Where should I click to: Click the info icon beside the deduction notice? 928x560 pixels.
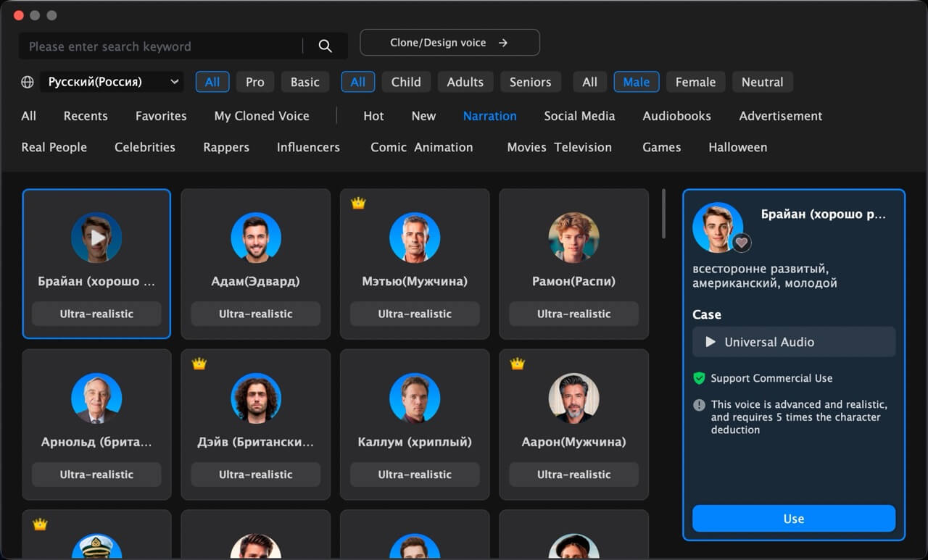click(699, 405)
